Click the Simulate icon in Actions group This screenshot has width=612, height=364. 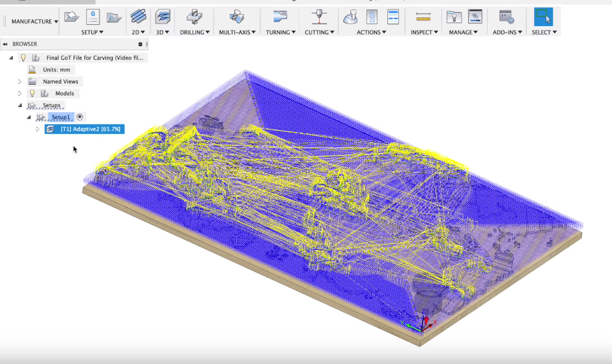[x=350, y=17]
